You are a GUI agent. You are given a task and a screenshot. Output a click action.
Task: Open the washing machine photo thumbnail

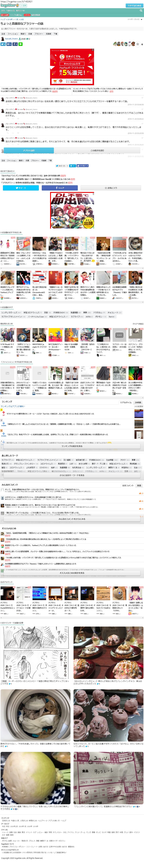pos(35,715)
